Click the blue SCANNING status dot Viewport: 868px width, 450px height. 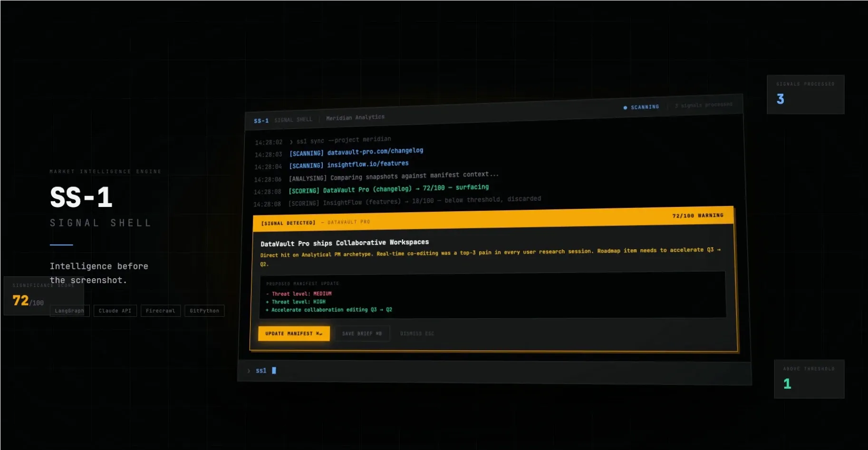click(x=625, y=108)
